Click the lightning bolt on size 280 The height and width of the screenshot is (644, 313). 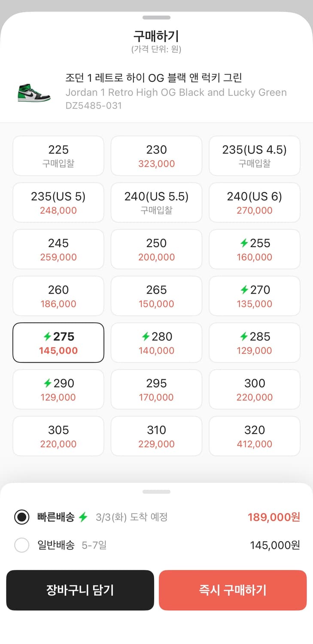[146, 337]
